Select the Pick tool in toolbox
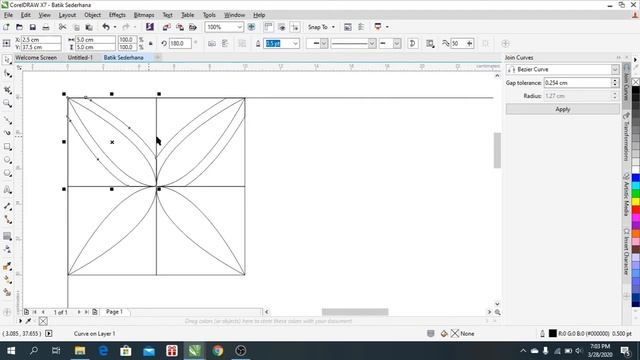The image size is (640, 360). click(x=7, y=60)
